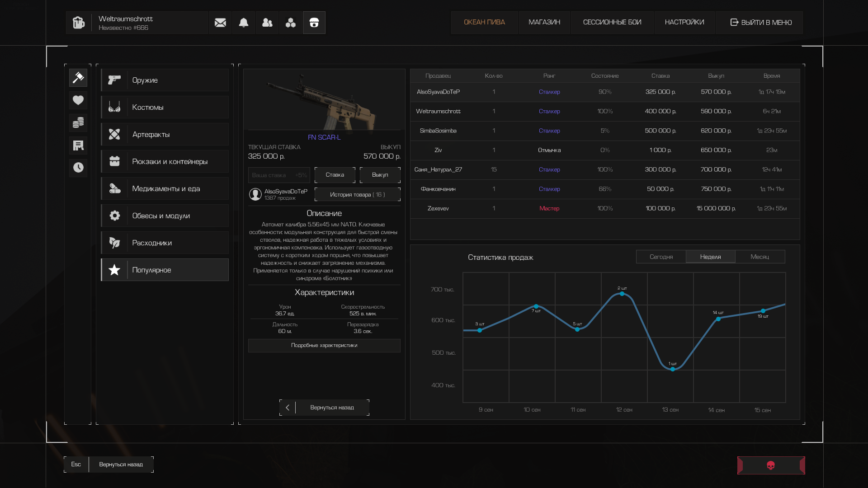Open the favorites heart sidebar icon
This screenshot has width=868, height=488.
click(78, 100)
